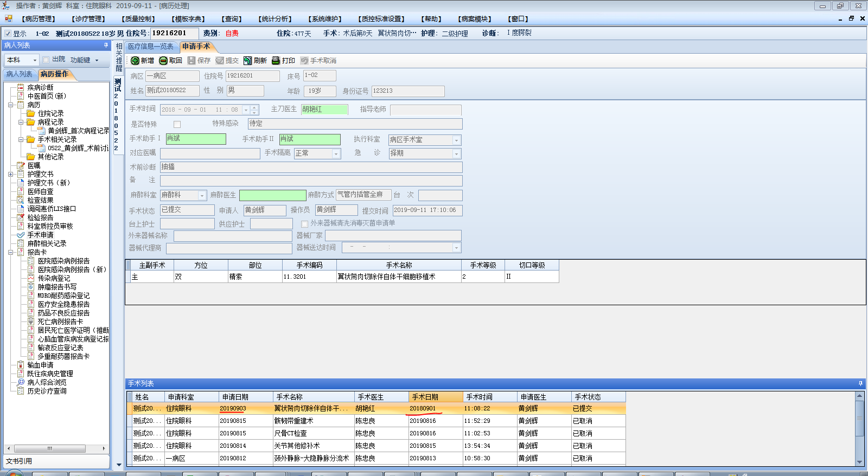Open the 质量控制 menu
The height and width of the screenshot is (476, 868).
point(138,19)
